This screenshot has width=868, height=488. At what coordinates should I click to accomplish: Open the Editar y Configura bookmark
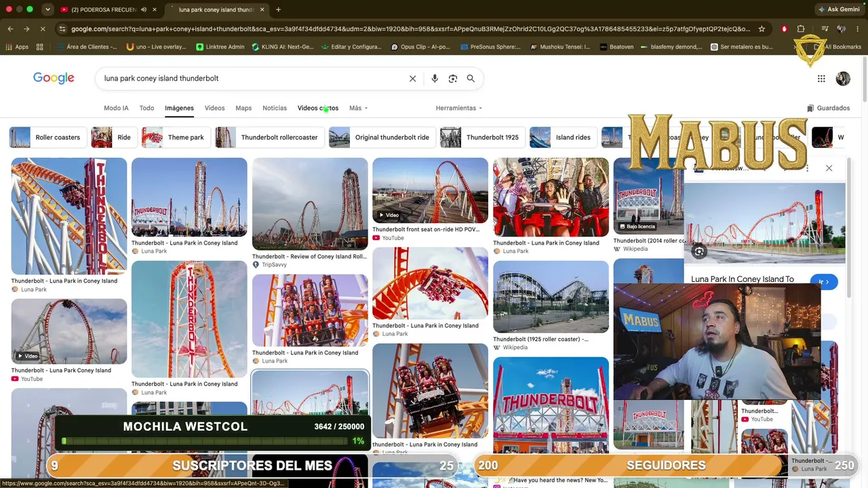coord(351,47)
